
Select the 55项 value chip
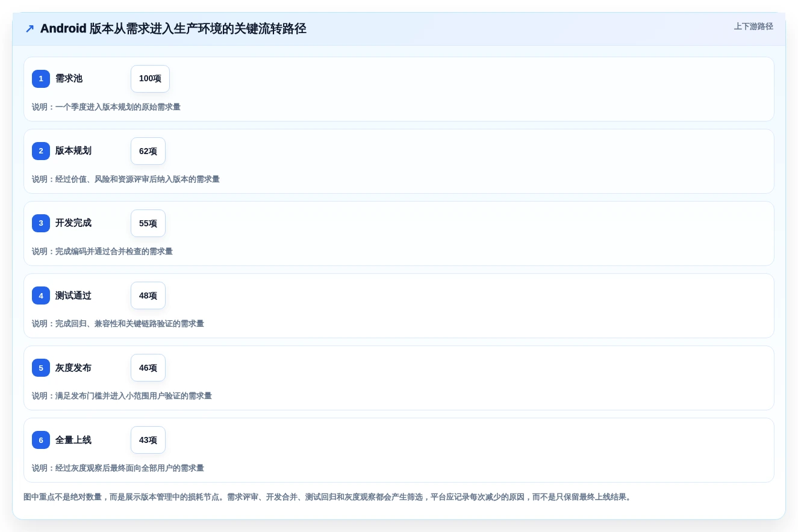[148, 223]
